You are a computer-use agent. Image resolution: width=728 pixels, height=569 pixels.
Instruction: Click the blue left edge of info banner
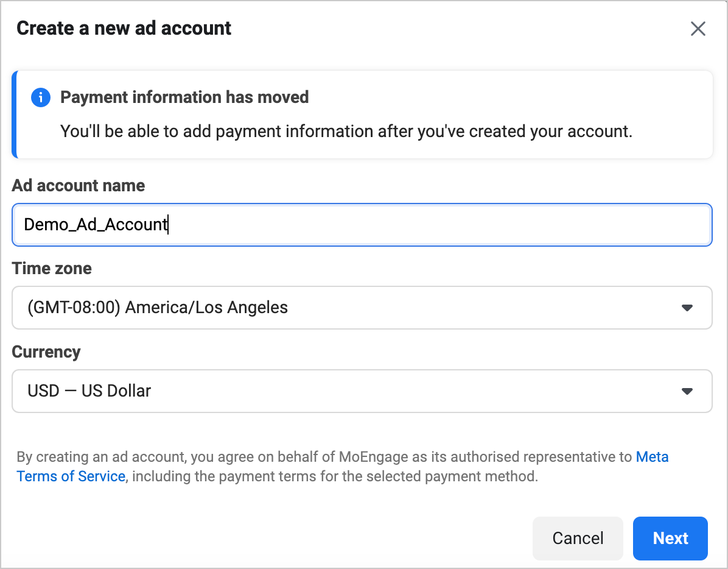[15, 115]
